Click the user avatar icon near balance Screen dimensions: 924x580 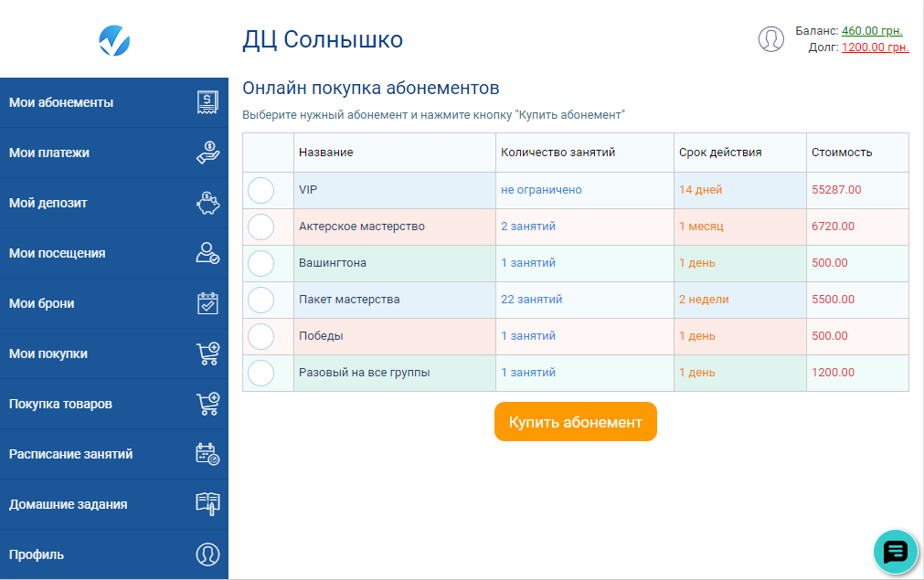coord(770,39)
